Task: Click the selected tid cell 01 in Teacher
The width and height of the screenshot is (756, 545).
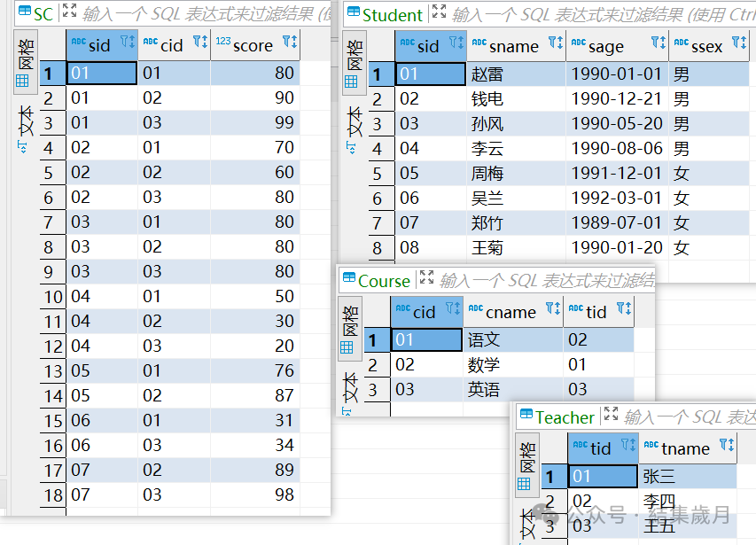Action: click(x=604, y=476)
